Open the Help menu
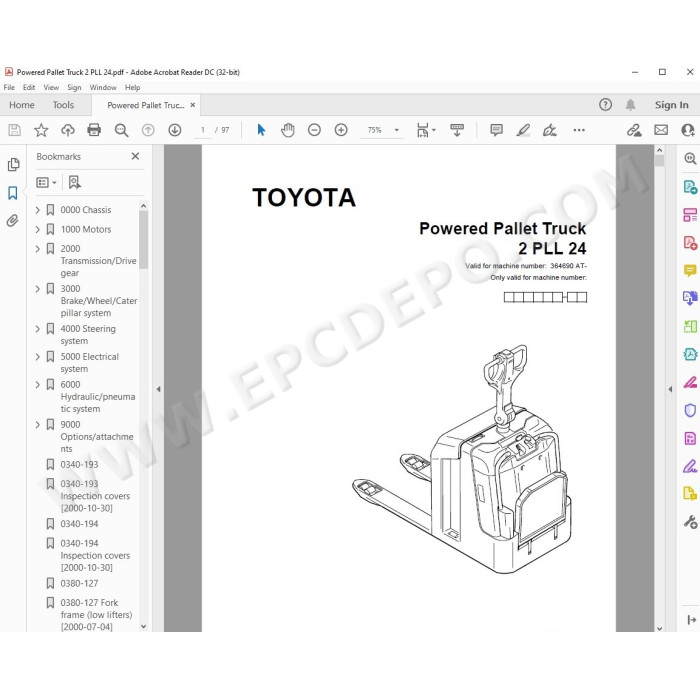 [132, 88]
